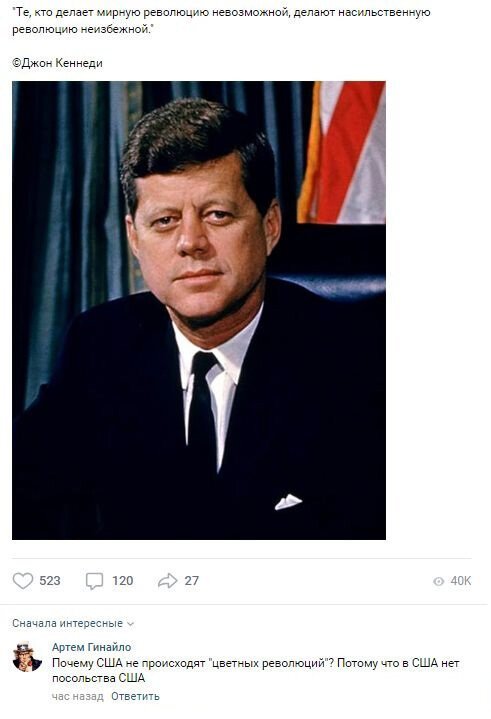The width and height of the screenshot is (491, 719).
Task: Click the chevron beside Сначала интересные
Action: pos(130,624)
